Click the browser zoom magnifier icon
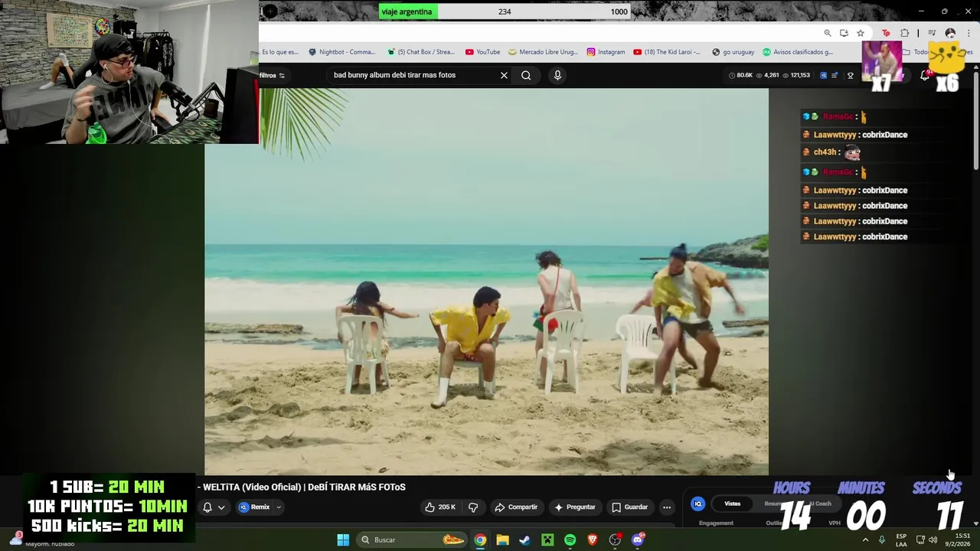980x551 pixels. click(828, 33)
